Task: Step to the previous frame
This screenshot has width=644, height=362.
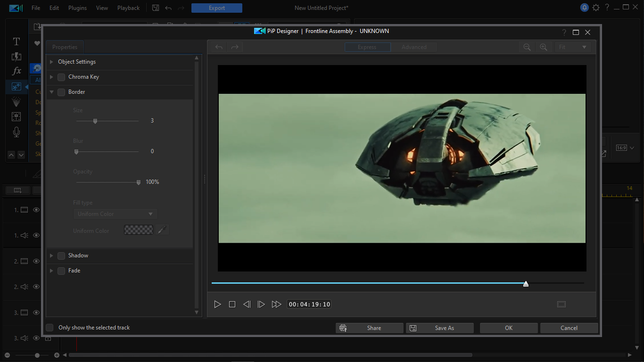Action: pyautogui.click(x=247, y=304)
